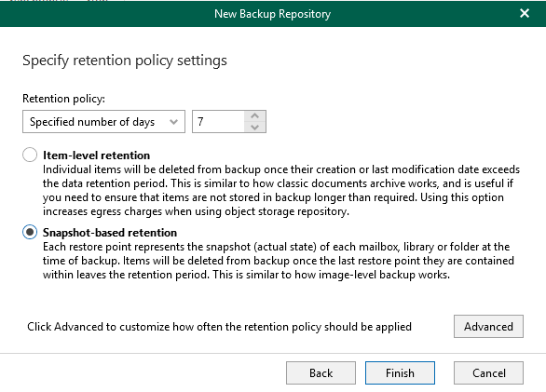Screen dimensions: 546x392
Task: Go Back to the previous wizard step
Action: 321,372
